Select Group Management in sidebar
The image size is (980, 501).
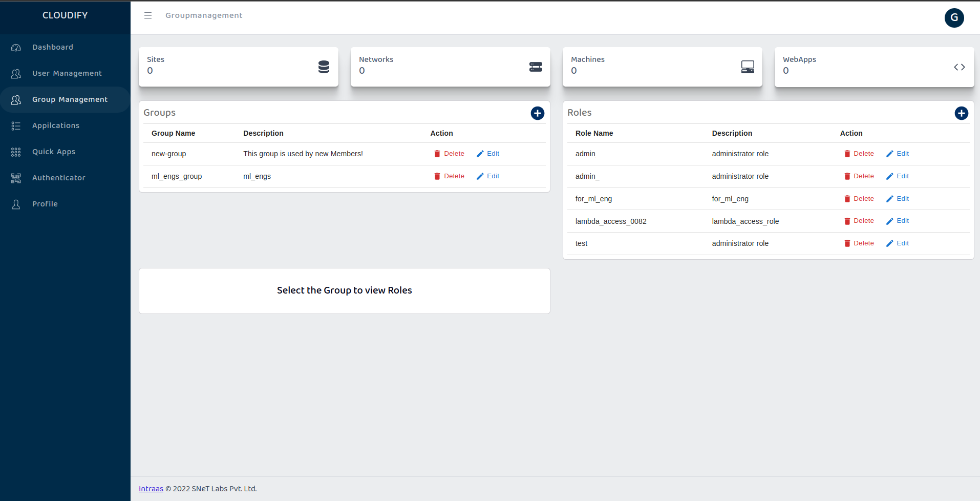pyautogui.click(x=65, y=99)
